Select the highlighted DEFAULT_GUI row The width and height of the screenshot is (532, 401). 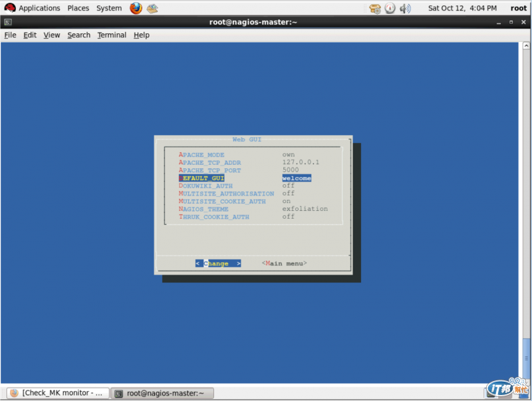pyautogui.click(x=253, y=178)
